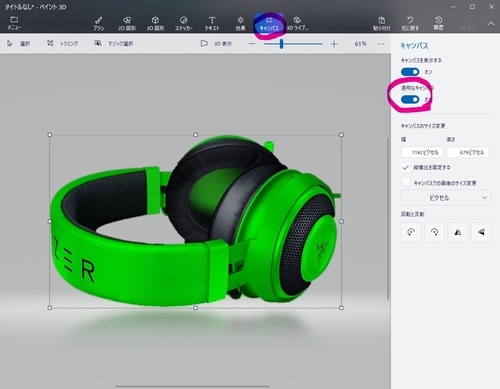
Task: Open the ピクセル unit dropdown
Action: pyautogui.click(x=446, y=198)
